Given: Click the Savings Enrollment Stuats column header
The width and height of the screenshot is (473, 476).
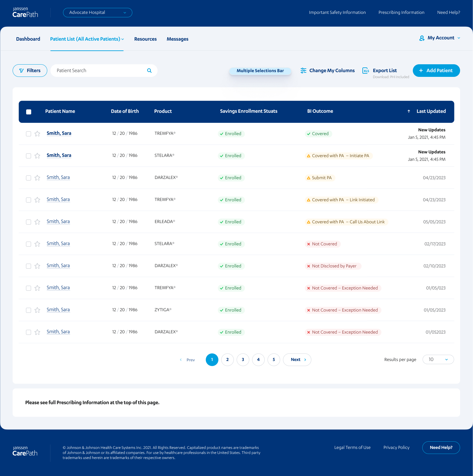Looking at the screenshot, I should [x=249, y=111].
